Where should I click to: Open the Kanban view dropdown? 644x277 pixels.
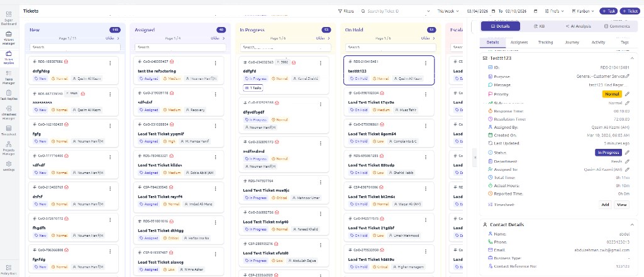pos(582,11)
